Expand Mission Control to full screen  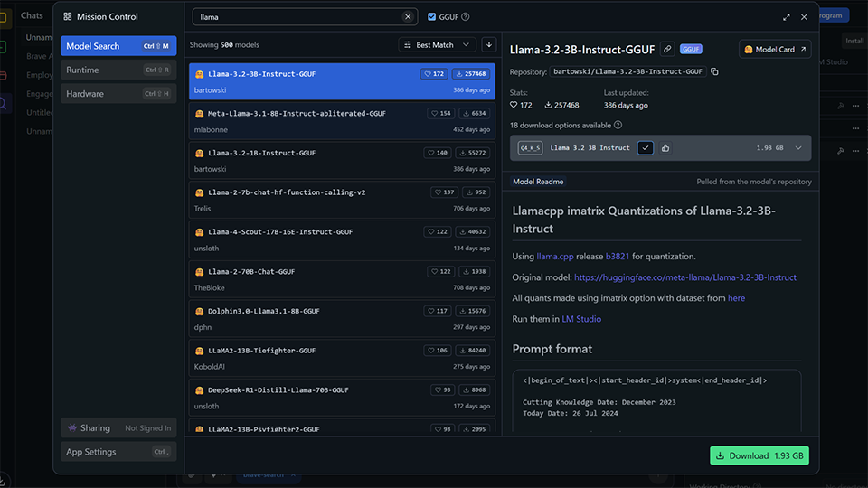[786, 17]
